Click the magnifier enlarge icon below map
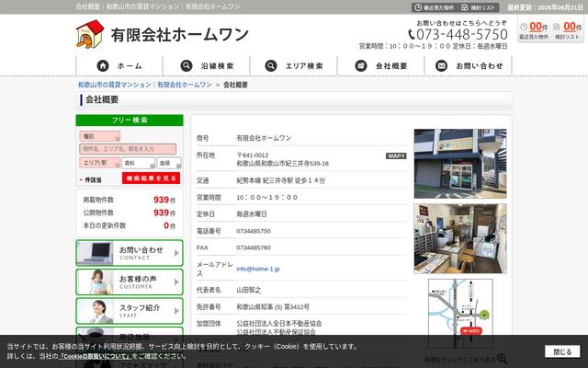588x368 pixels. [x=502, y=359]
